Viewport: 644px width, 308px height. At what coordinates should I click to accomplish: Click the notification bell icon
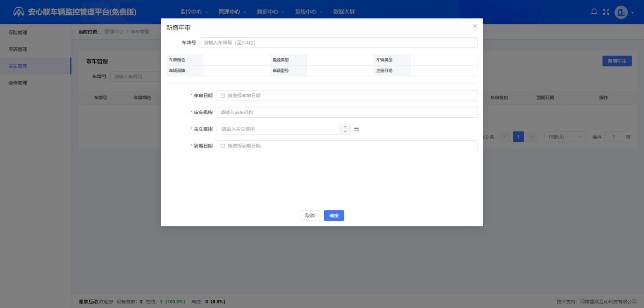coord(594,11)
